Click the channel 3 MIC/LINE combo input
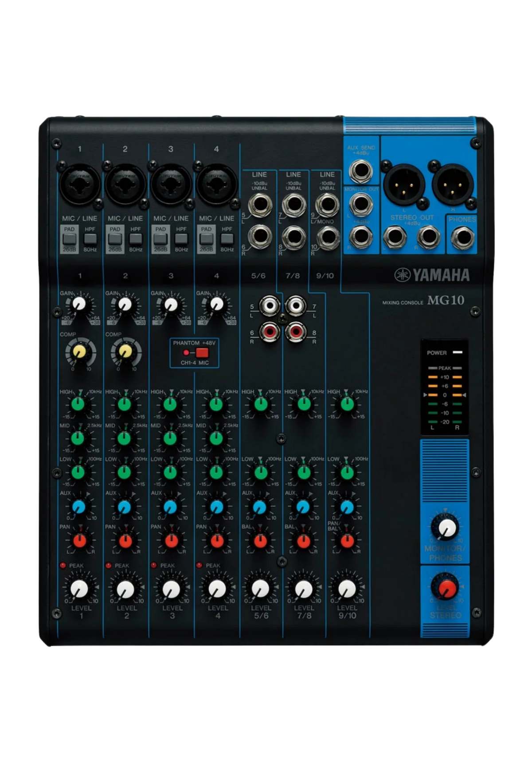This screenshot has height=758, width=532. click(x=171, y=184)
